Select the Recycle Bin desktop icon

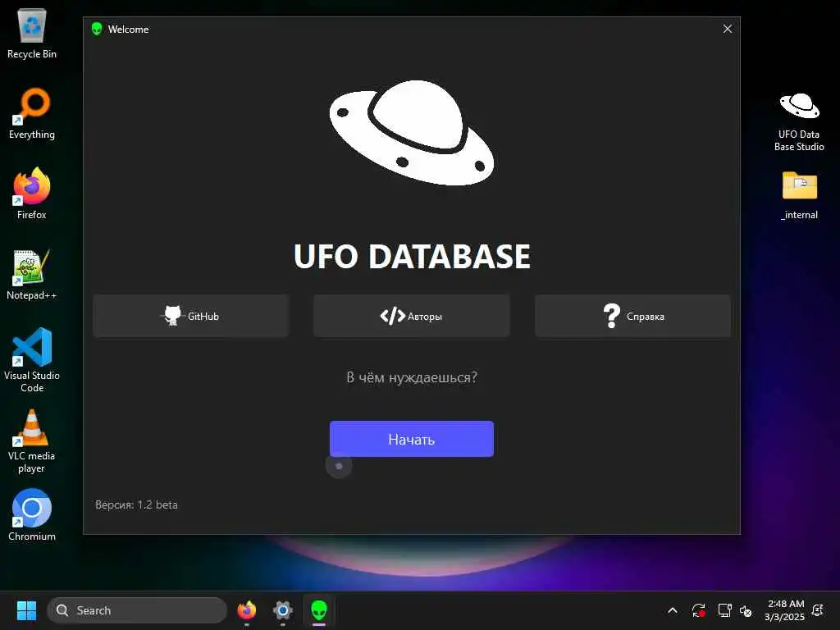point(32,34)
